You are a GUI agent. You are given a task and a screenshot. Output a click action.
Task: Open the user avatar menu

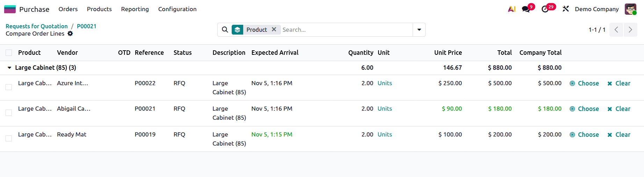tap(630, 9)
